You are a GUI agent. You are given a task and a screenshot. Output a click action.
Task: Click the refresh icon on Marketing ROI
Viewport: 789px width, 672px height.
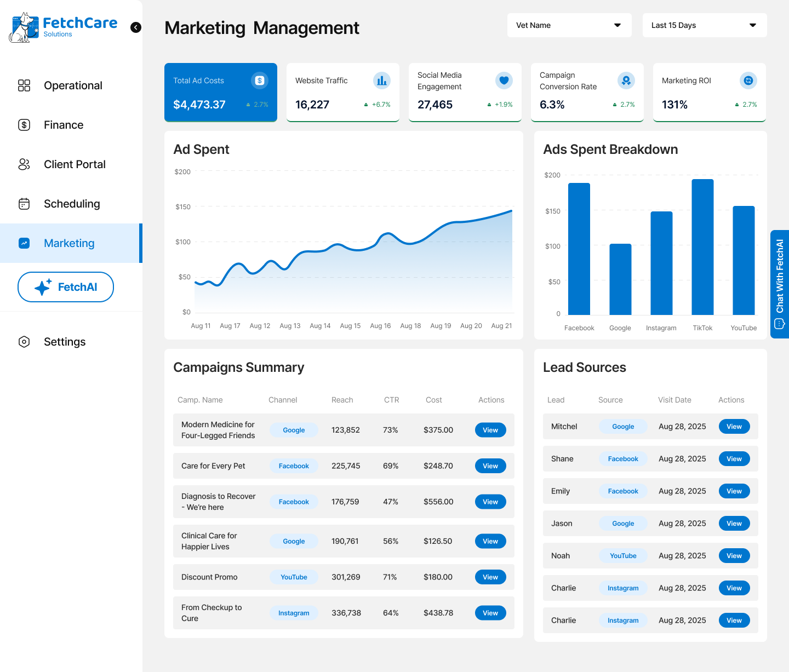tap(748, 81)
